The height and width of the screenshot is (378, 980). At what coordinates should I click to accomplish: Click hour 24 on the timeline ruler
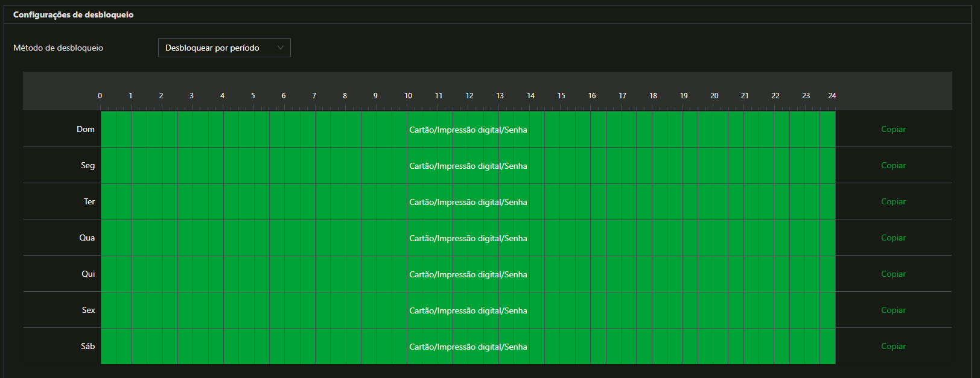832,96
